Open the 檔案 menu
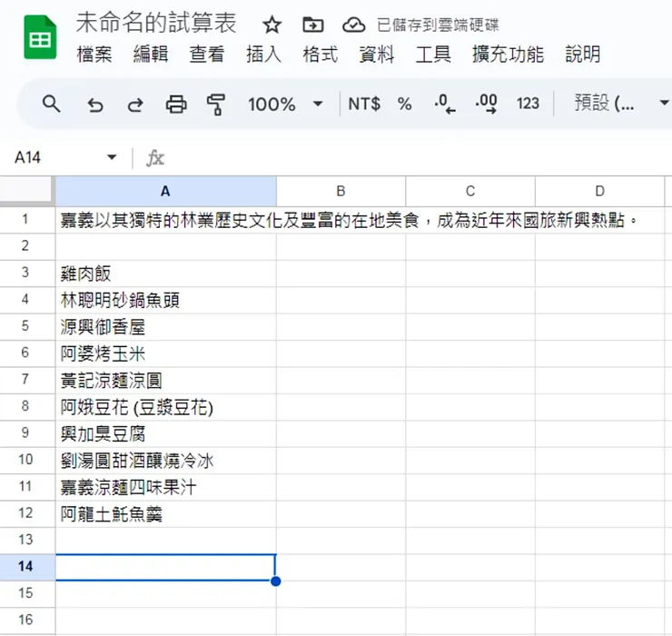 point(94,55)
